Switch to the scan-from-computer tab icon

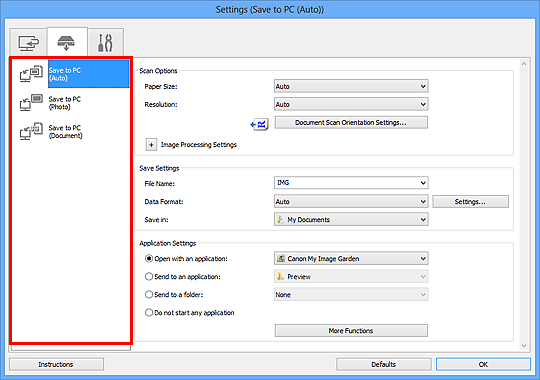tap(28, 42)
